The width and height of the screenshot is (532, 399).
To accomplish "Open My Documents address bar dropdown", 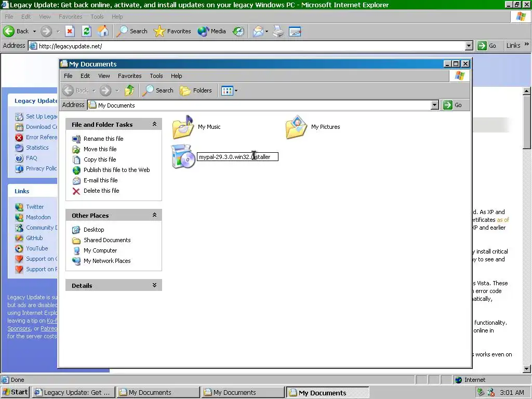I will pos(435,105).
